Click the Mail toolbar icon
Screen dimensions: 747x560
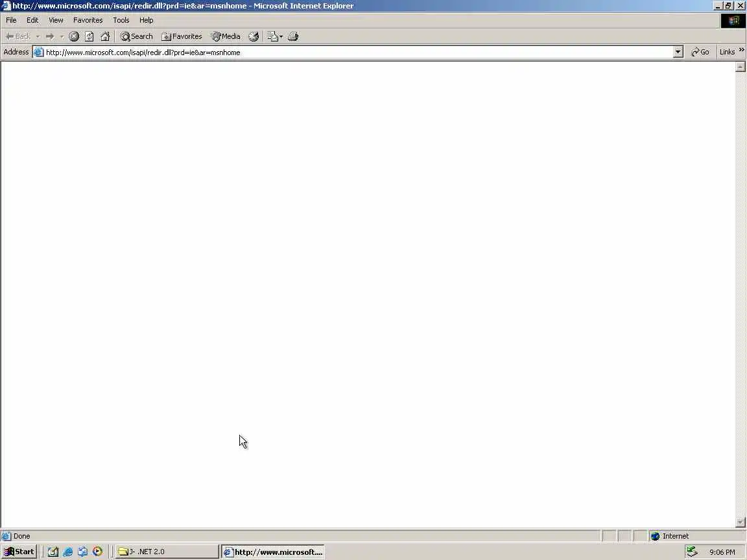[x=272, y=36]
